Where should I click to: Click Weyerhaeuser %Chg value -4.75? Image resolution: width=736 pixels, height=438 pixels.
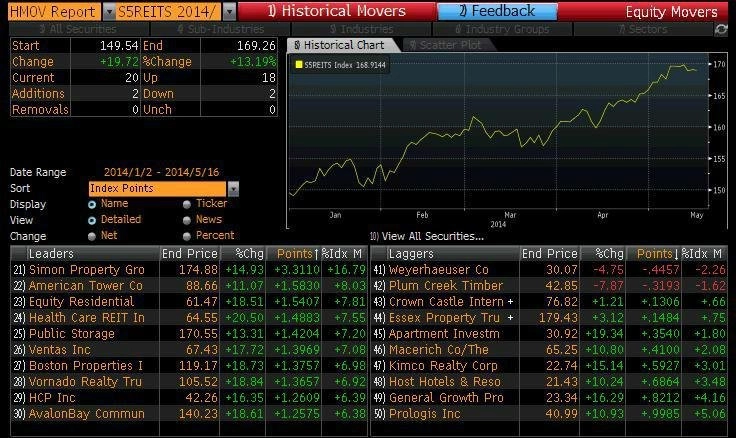(x=608, y=270)
